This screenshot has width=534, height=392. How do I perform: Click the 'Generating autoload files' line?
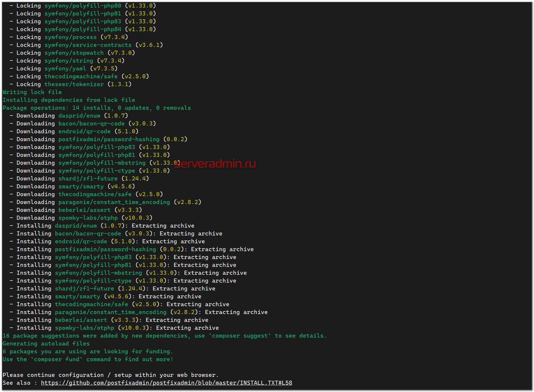46,344
